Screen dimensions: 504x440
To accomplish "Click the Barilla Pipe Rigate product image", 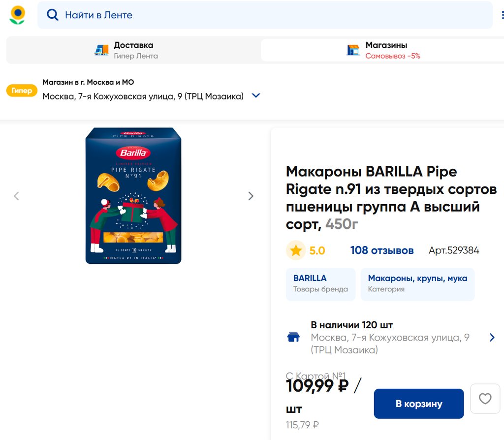I will click(x=133, y=196).
